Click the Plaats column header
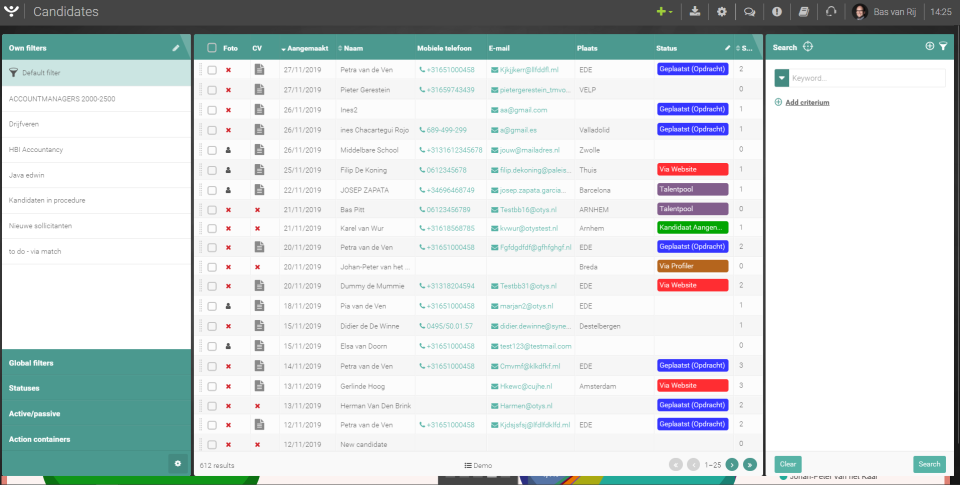Screen dimensions: 960x485 [x=587, y=48]
